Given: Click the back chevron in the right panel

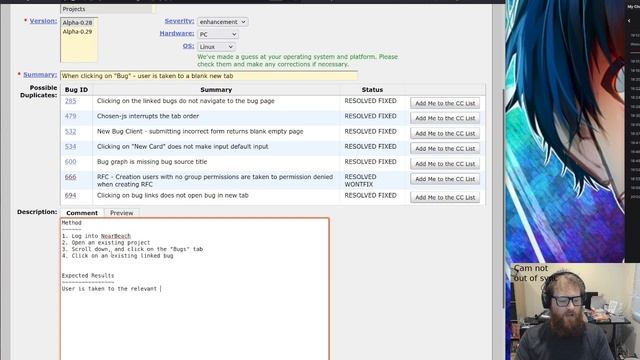Looking at the screenshot, I should tap(629, 20).
